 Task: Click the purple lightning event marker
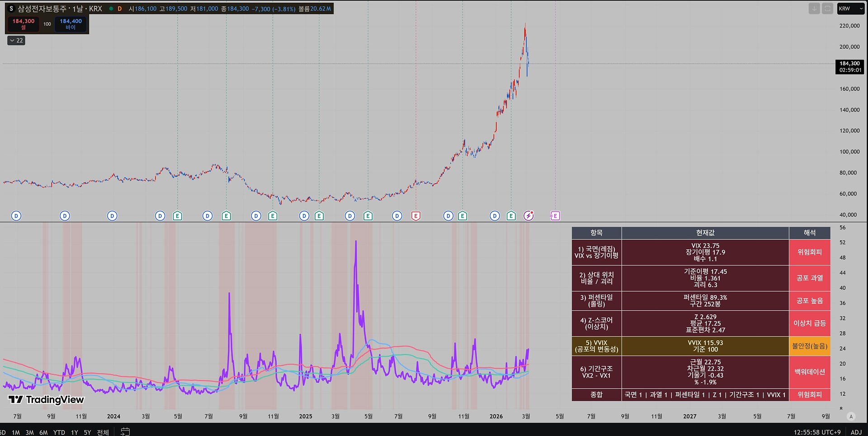coord(528,216)
